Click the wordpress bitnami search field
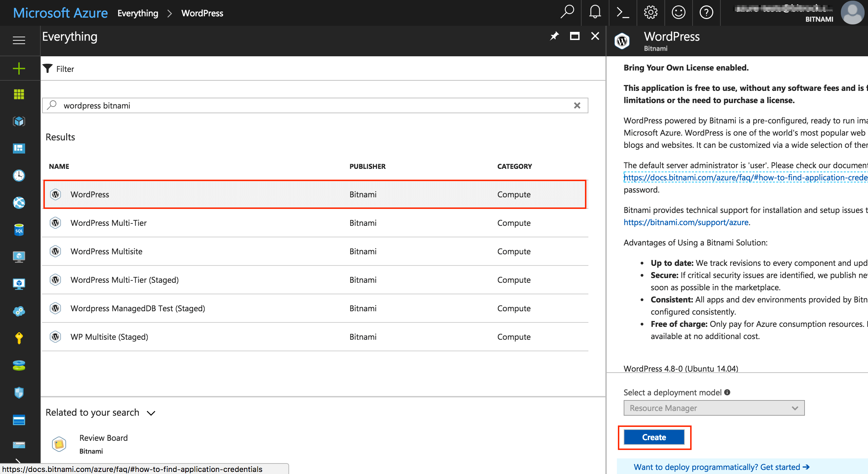Screen dimensions: 868x474 [x=315, y=105]
